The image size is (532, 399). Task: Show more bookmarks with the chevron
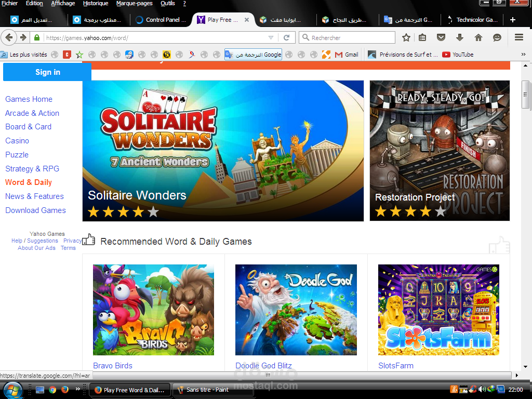pyautogui.click(x=523, y=54)
